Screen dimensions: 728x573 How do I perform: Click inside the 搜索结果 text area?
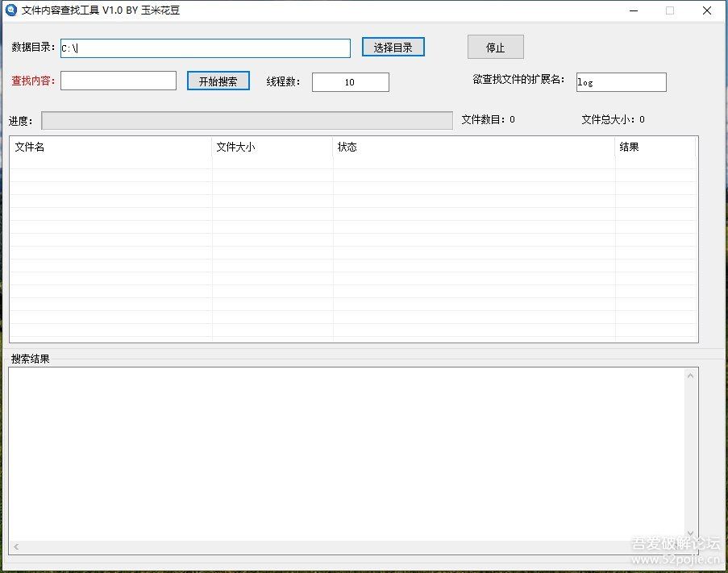click(x=347, y=453)
